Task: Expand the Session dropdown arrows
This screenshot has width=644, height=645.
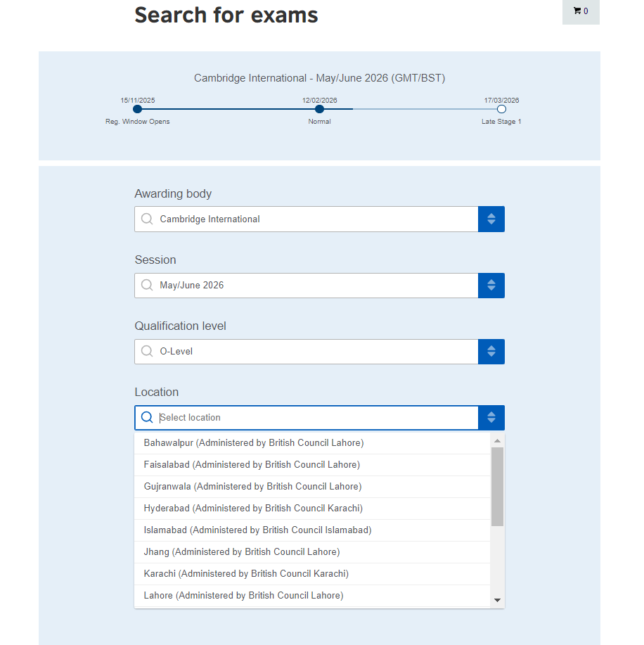Action: 491,285
